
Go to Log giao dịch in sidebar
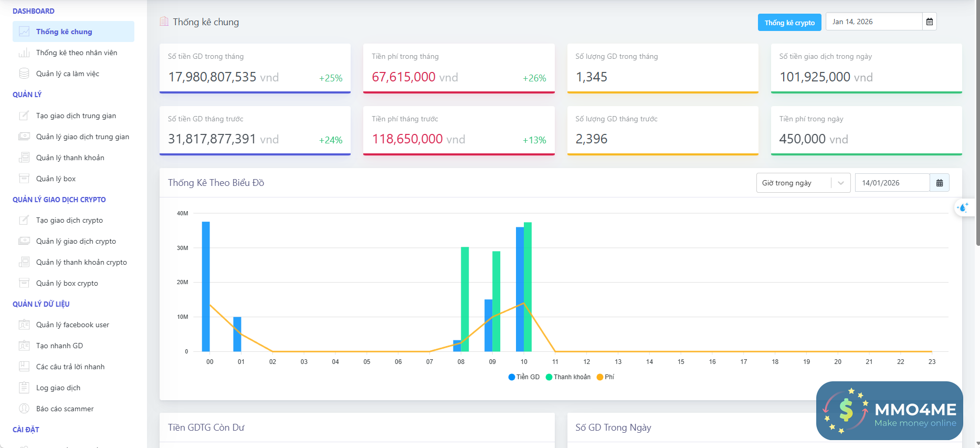coord(58,388)
